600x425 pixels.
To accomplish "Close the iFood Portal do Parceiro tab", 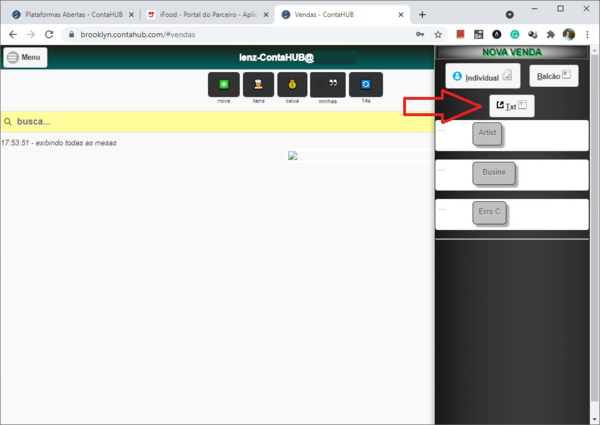I will (266, 15).
